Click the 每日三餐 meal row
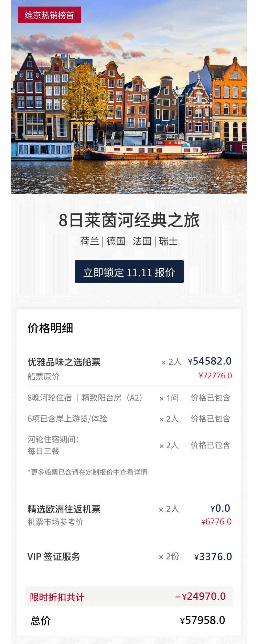 tap(129, 445)
